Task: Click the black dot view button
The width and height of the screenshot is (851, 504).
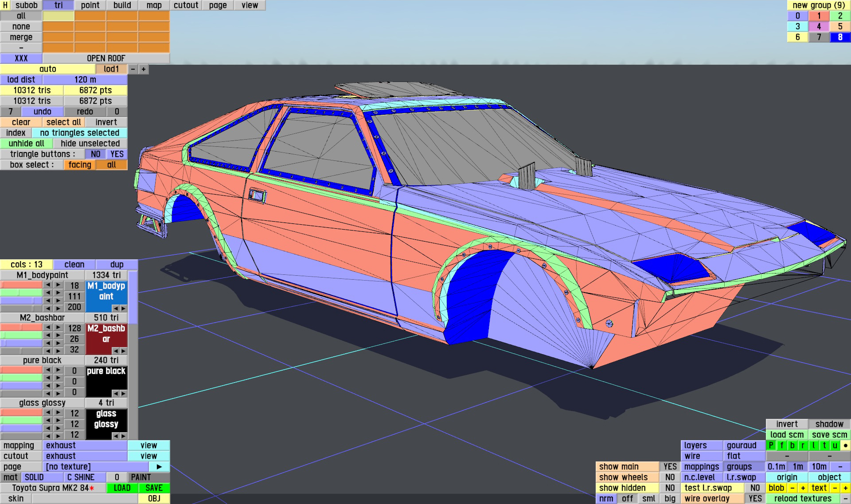Action: pyautogui.click(x=845, y=445)
